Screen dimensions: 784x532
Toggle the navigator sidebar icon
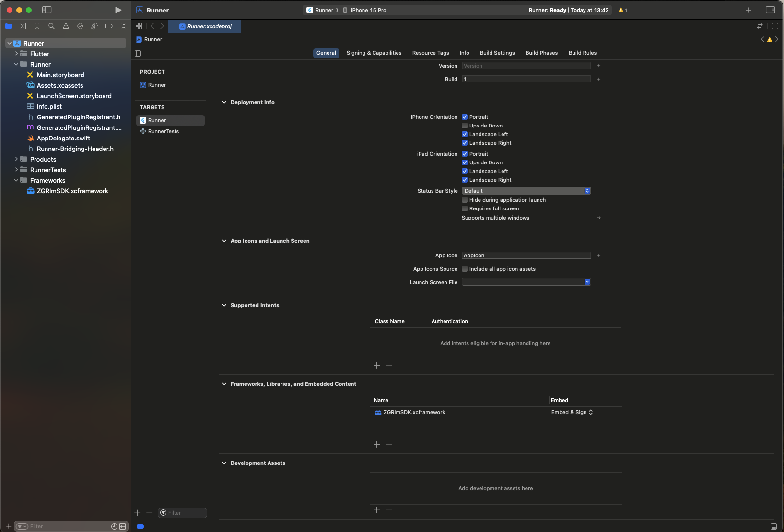point(47,10)
